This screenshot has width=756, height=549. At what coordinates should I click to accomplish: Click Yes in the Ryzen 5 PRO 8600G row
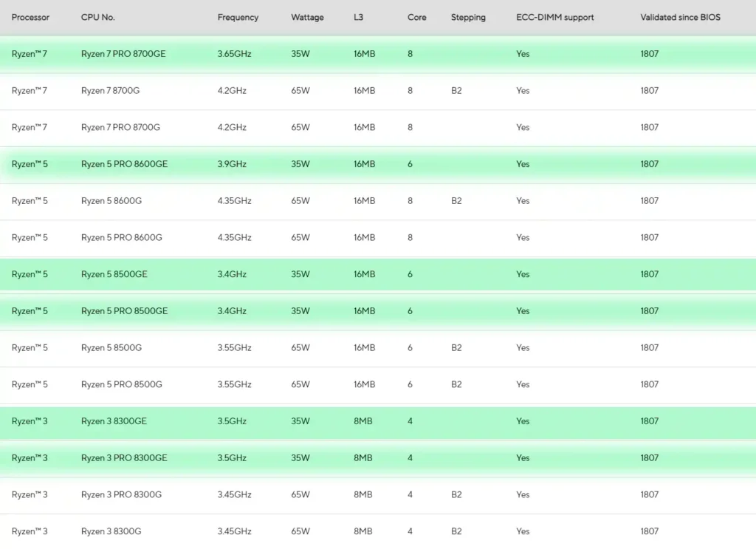523,237
